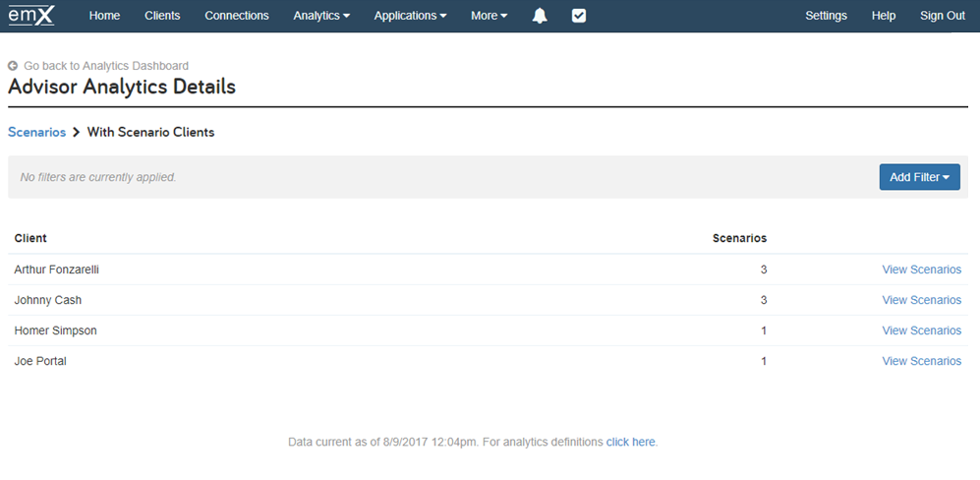The width and height of the screenshot is (980, 480).
Task: Expand the Applications dropdown menu
Action: pyautogui.click(x=410, y=16)
